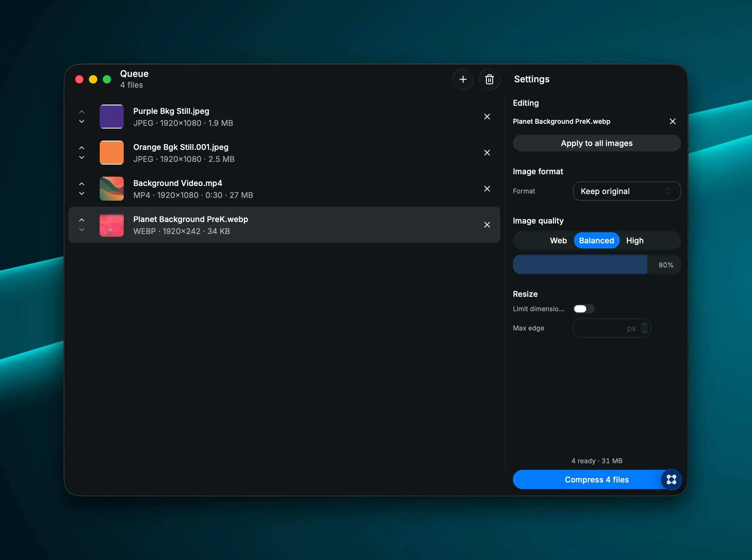The image size is (752, 560).
Task: Increase Max edge with stepper up arrow
Action: [x=644, y=325]
